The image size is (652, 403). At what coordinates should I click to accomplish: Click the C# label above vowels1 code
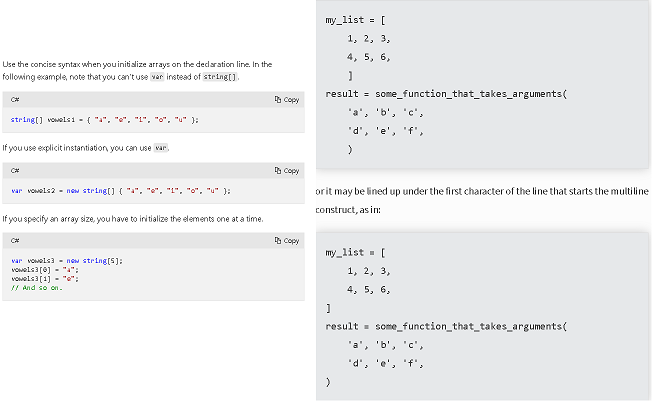pyautogui.click(x=15, y=100)
